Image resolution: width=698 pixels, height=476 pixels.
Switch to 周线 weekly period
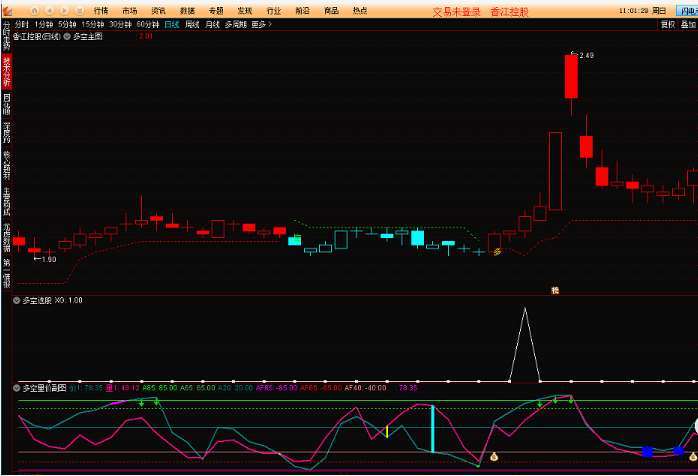(x=192, y=23)
